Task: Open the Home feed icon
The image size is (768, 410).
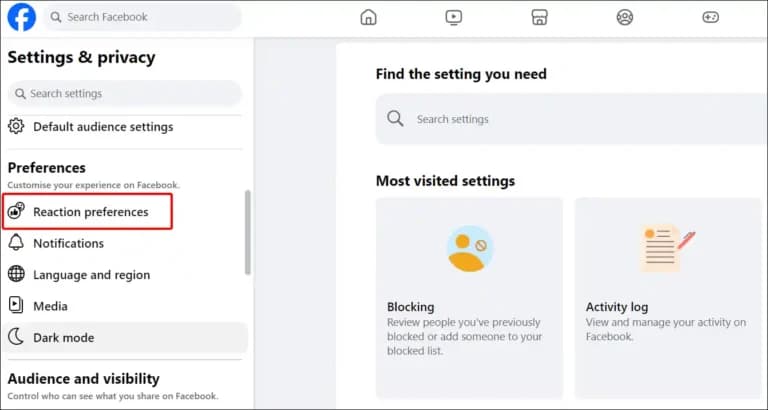Action: [368, 17]
